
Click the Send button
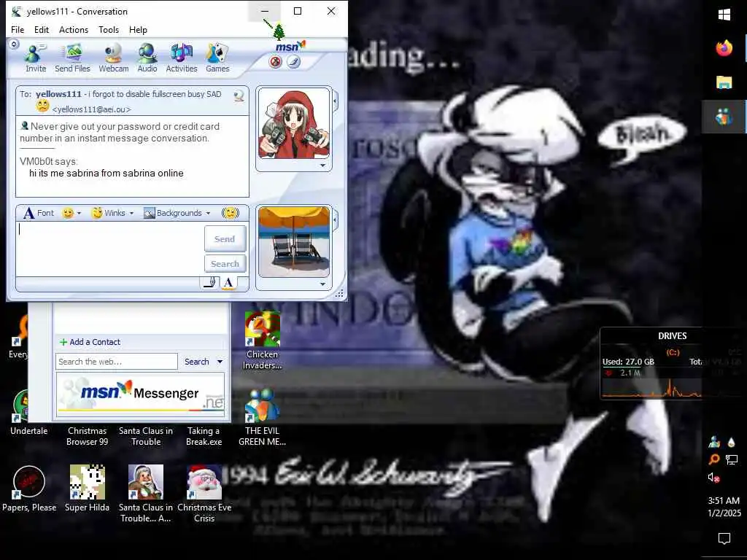click(x=225, y=238)
